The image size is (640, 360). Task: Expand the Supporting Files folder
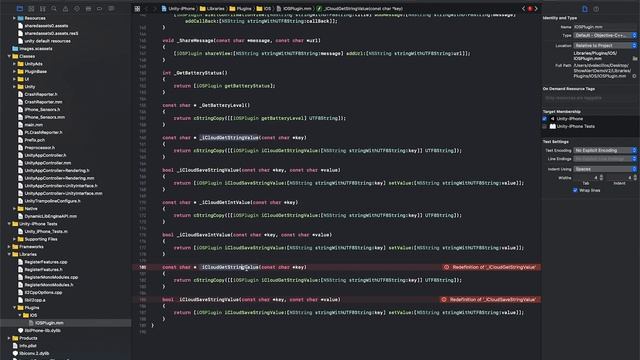[14, 239]
